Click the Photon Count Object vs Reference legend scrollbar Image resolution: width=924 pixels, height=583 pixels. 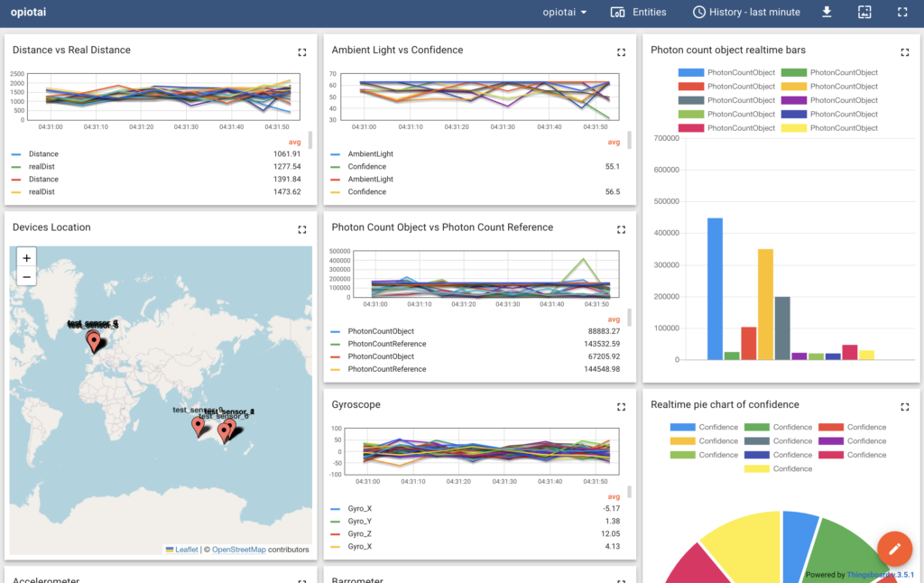[629, 317]
